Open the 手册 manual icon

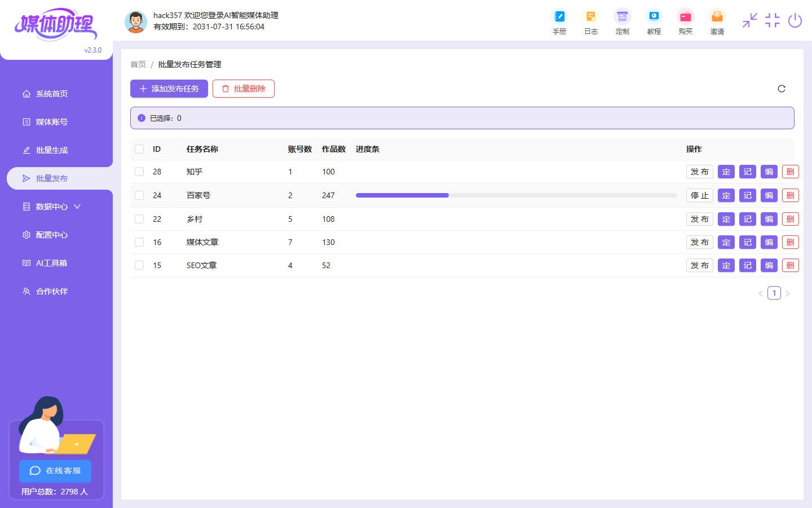pos(559,17)
